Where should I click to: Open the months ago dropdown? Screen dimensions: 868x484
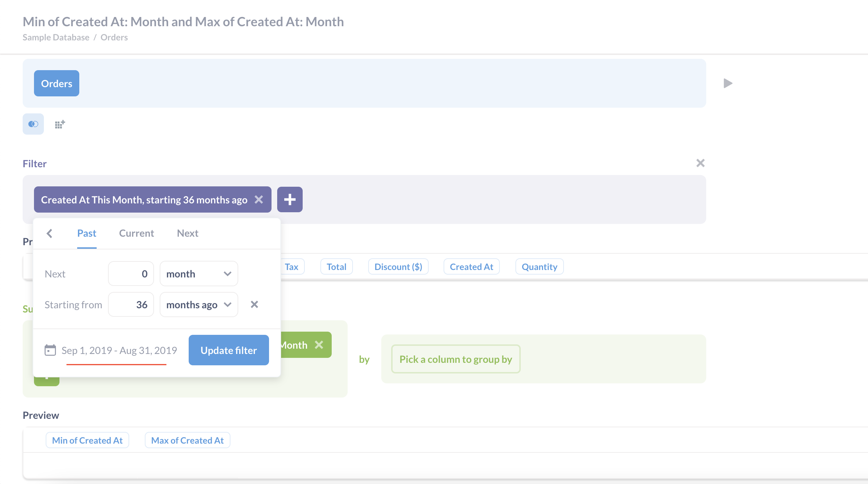(199, 305)
